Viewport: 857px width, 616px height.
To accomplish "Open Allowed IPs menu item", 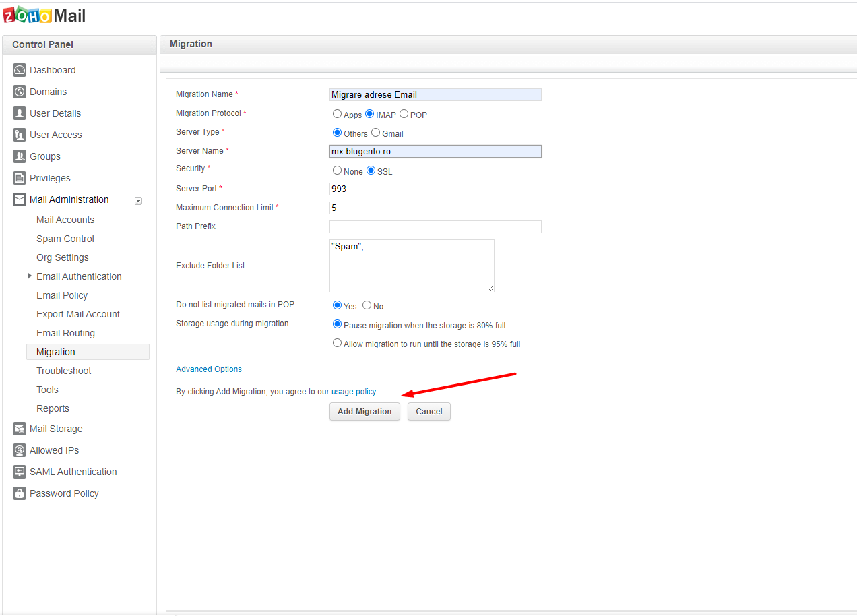I will tap(54, 450).
